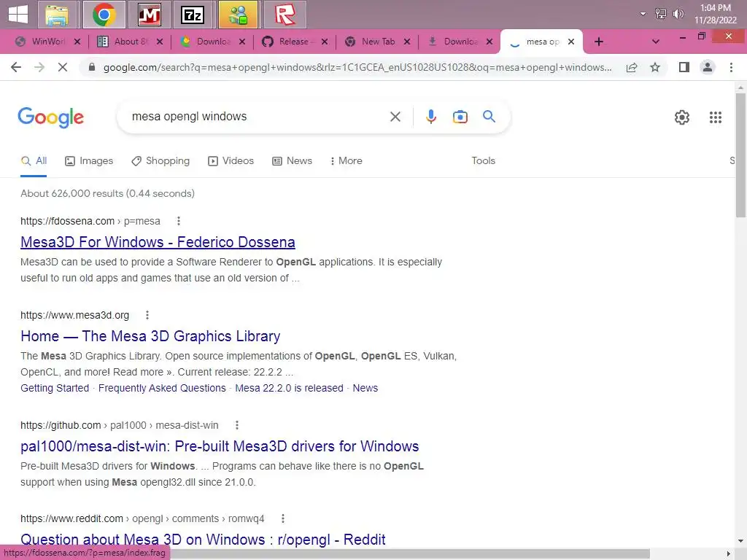Bookmark this page with star
Viewport: 747px width, 560px height.
pos(655,67)
